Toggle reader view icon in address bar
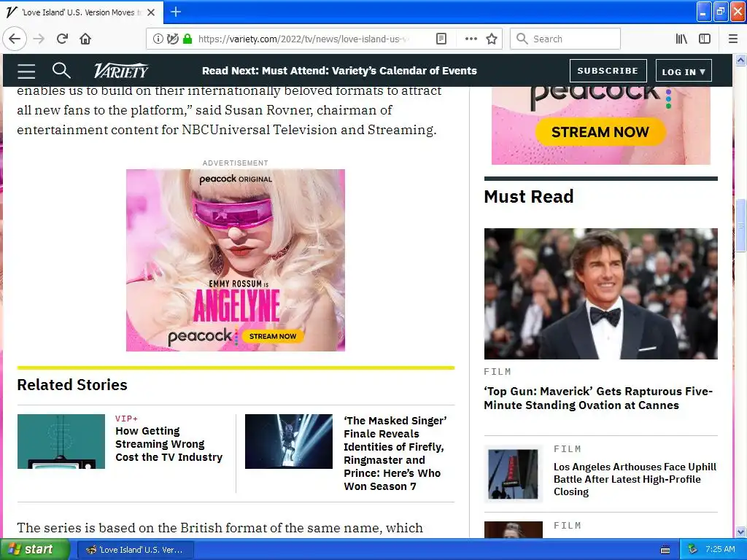Image resolution: width=747 pixels, height=560 pixels. (441, 39)
